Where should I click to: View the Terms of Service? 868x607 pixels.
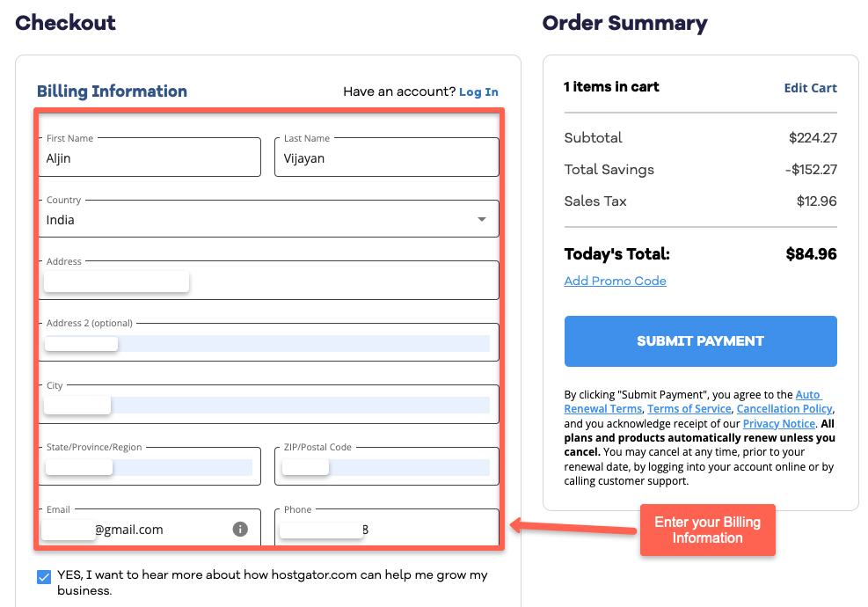689,408
